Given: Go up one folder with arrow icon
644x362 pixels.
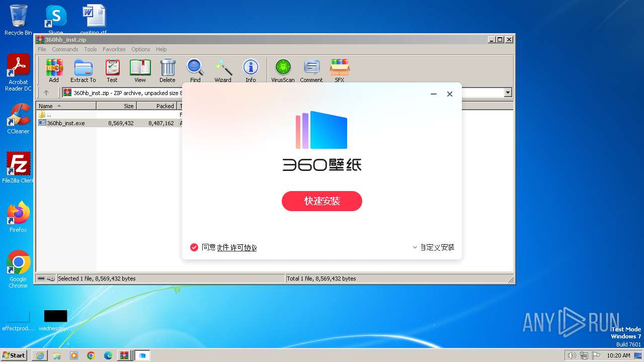Looking at the screenshot, I should tap(46, 93).
